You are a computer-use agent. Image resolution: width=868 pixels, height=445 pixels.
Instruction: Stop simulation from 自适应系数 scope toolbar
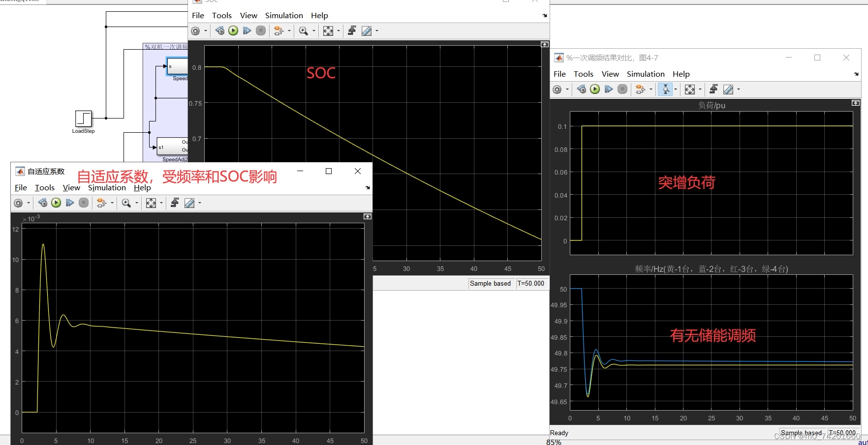tap(84, 203)
